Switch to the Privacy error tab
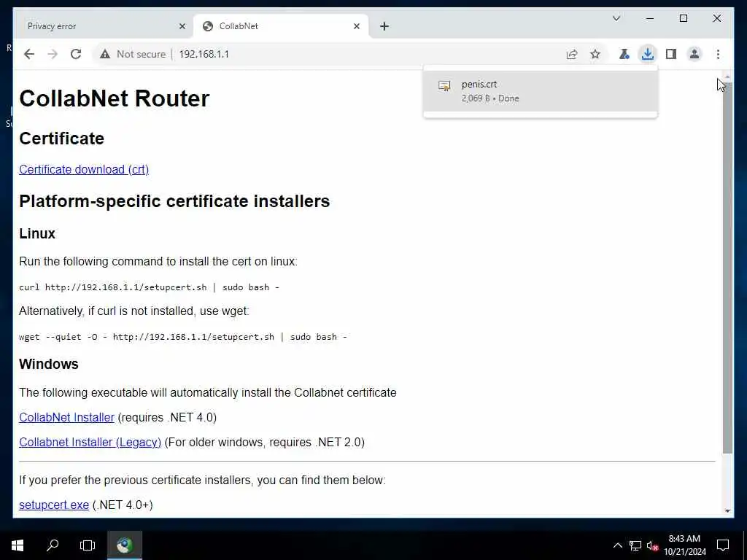 [103, 26]
